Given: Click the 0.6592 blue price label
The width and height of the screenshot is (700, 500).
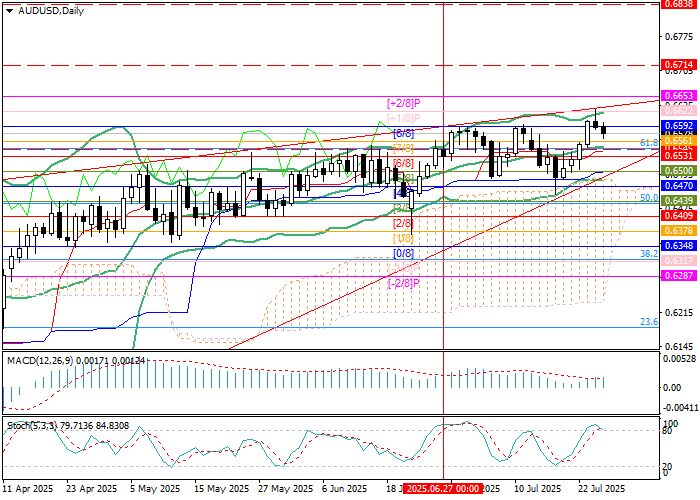Looking at the screenshot, I should pyautogui.click(x=679, y=125).
